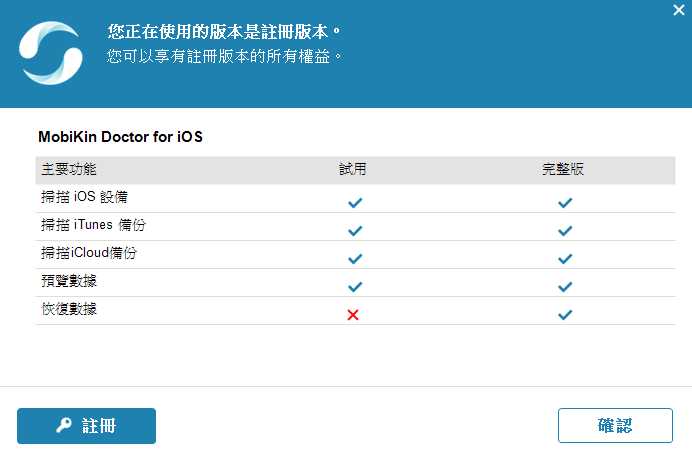The width and height of the screenshot is (692, 456).
Task: Click full version checkmark for 掃描 iTunes 備份
Action: (565, 230)
